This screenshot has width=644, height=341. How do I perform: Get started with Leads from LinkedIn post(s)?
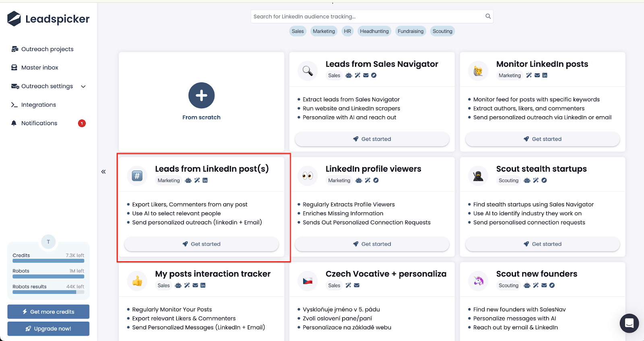(x=201, y=244)
